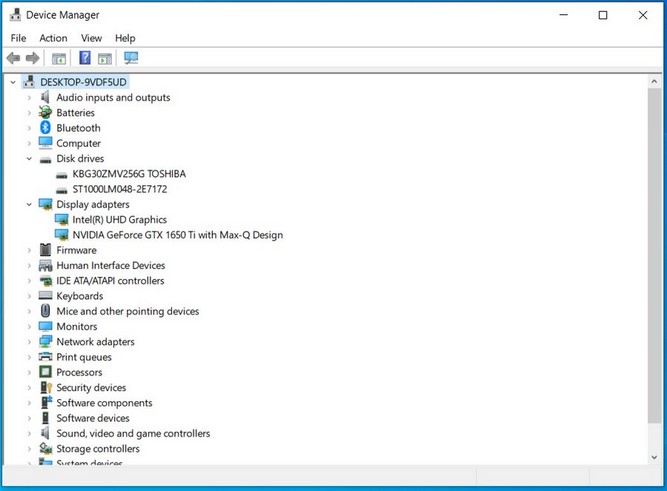This screenshot has height=491, width=667.
Task: Select Mice and other pointing devices label
Action: [128, 311]
